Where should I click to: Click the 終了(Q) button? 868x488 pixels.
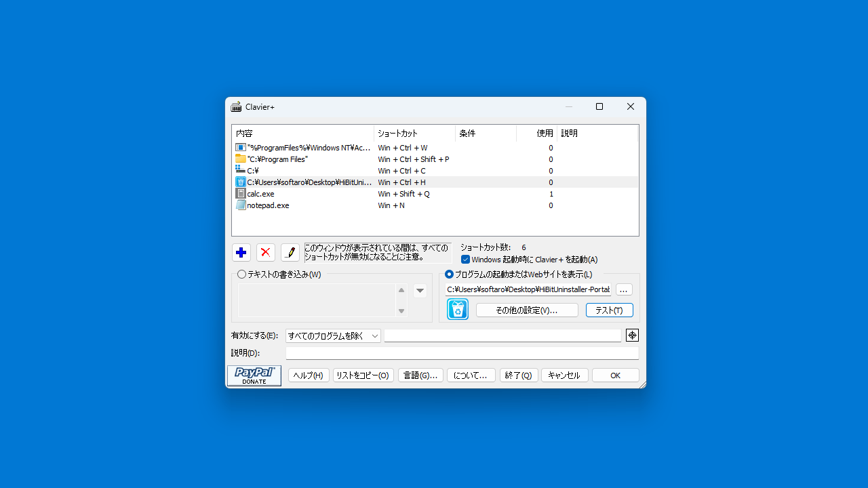[519, 375]
